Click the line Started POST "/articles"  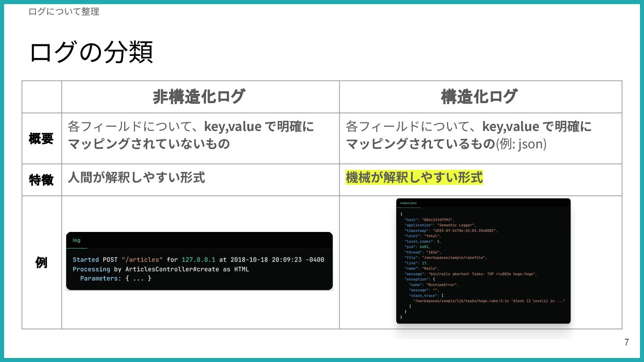[x=199, y=260]
